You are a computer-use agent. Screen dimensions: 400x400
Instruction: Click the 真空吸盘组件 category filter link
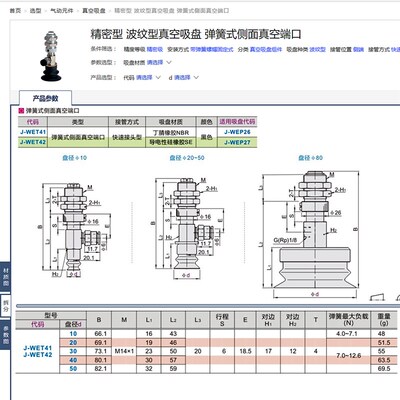tap(266, 49)
